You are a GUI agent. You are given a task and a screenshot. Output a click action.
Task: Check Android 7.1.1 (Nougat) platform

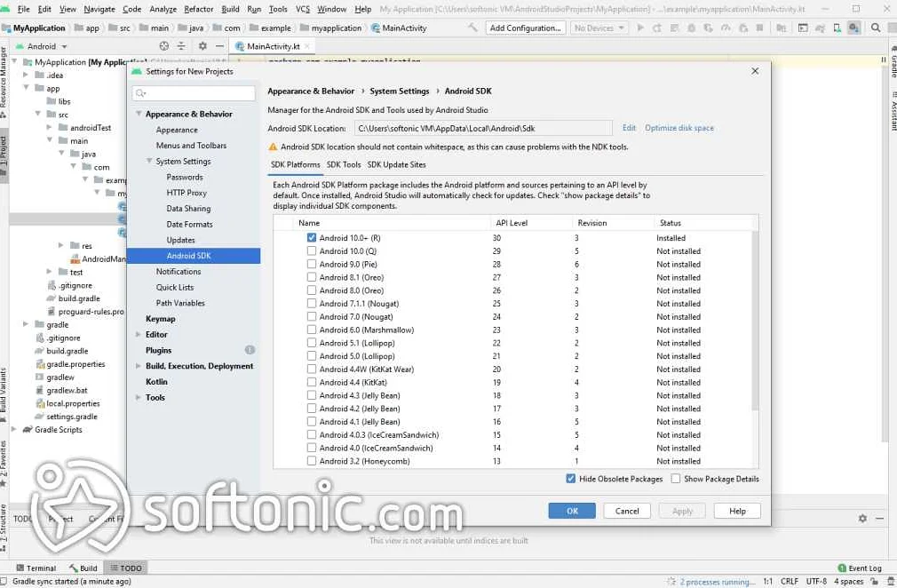311,303
